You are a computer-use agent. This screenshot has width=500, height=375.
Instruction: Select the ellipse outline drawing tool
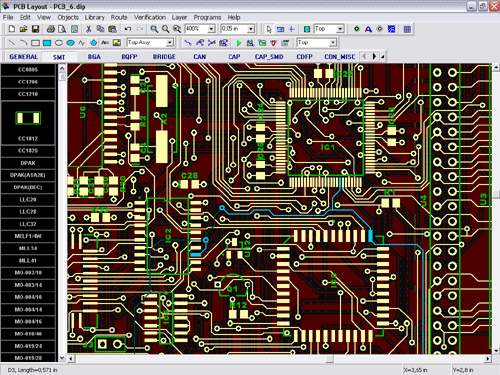[x=59, y=43]
